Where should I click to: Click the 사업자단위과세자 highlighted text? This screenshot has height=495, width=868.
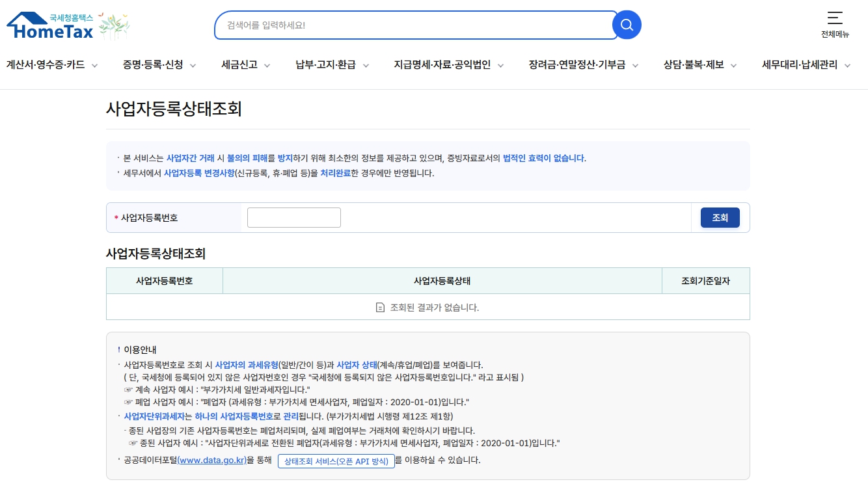154,416
